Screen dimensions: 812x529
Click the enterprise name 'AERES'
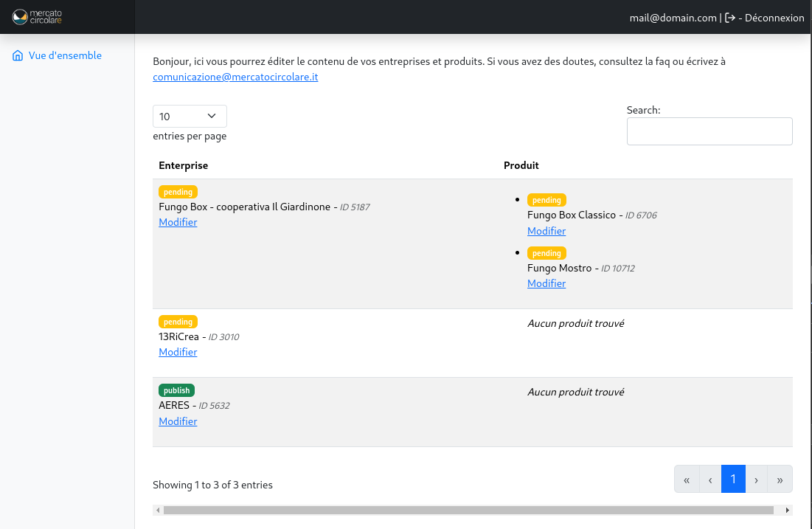174,405
